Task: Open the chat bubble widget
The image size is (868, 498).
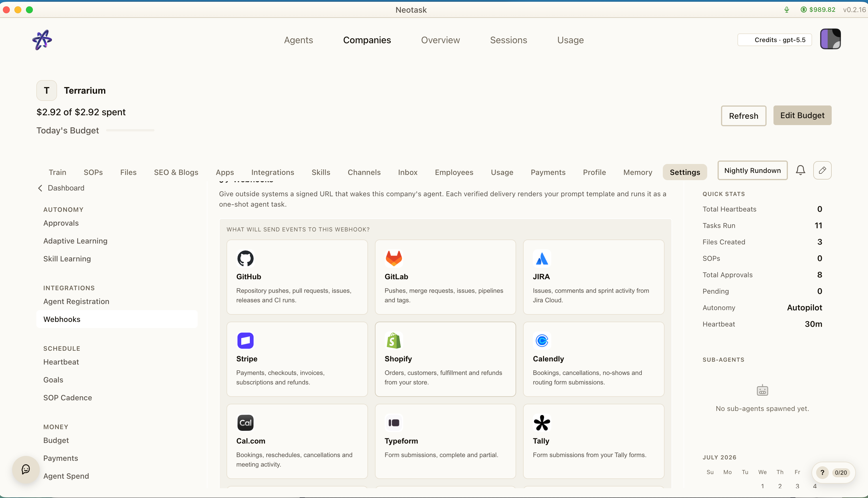Action: [26, 469]
